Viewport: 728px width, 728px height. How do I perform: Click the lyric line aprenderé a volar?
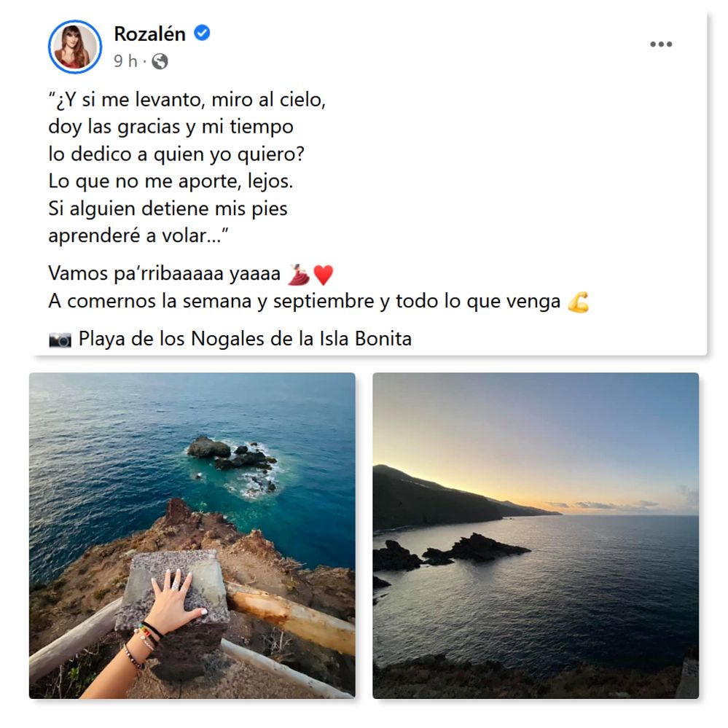tap(138, 236)
